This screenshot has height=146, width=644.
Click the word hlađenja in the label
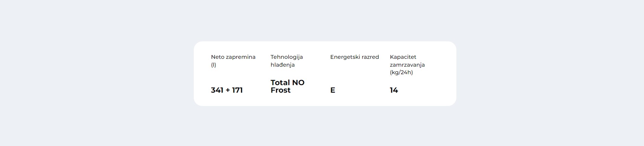pos(282,65)
